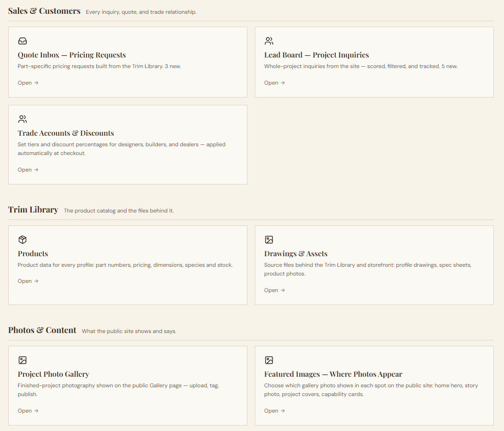Click the Sales & Customers section heading
Screen dimensions: 504x431
(x=44, y=11)
